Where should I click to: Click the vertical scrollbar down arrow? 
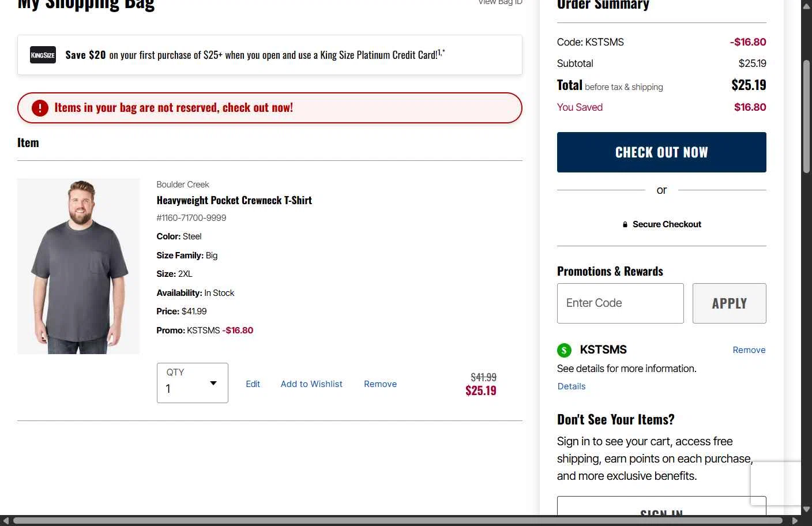point(806,509)
